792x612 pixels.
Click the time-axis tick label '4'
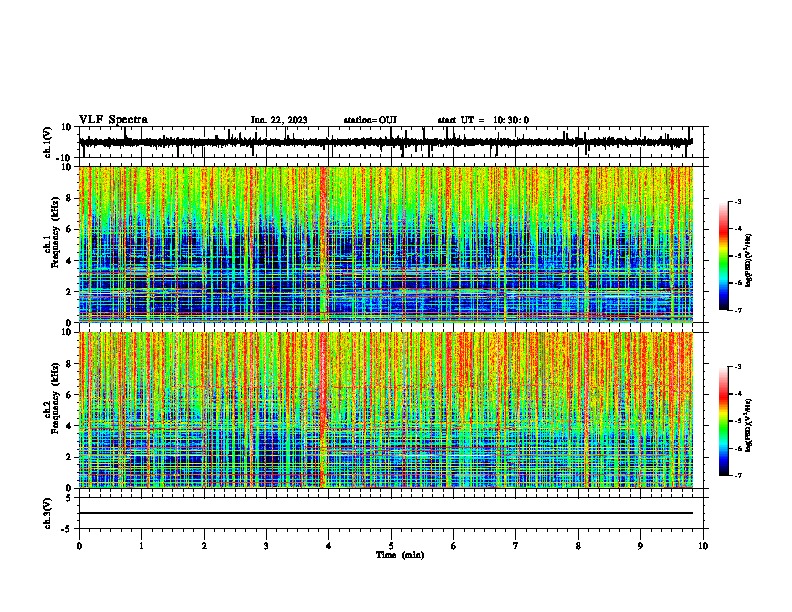click(x=328, y=546)
